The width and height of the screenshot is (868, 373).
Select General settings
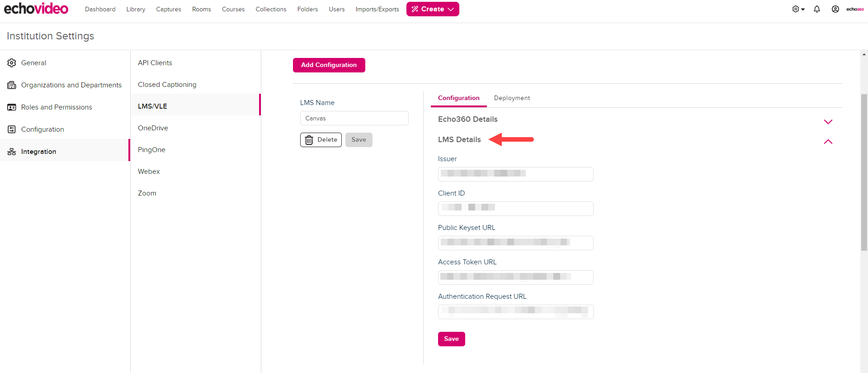65,63
